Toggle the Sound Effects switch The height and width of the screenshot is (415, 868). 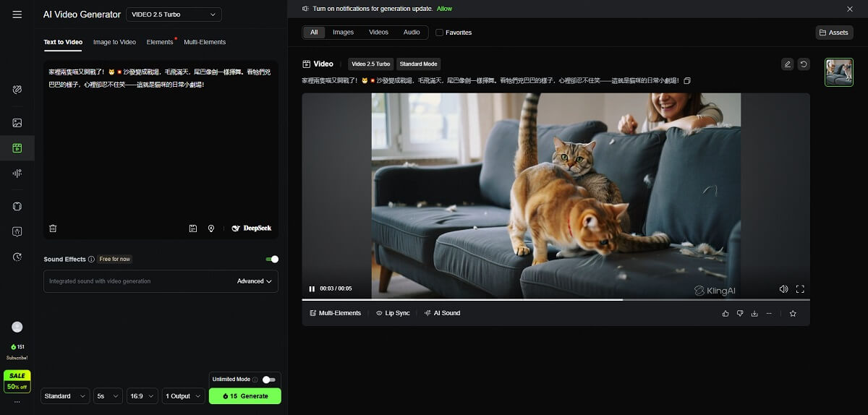pyautogui.click(x=272, y=259)
